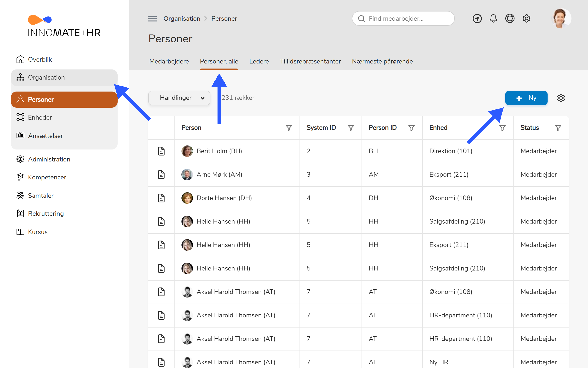Open Arne Mørk (AM) person record
Screen dimensions: 588x368
pyautogui.click(x=219, y=175)
